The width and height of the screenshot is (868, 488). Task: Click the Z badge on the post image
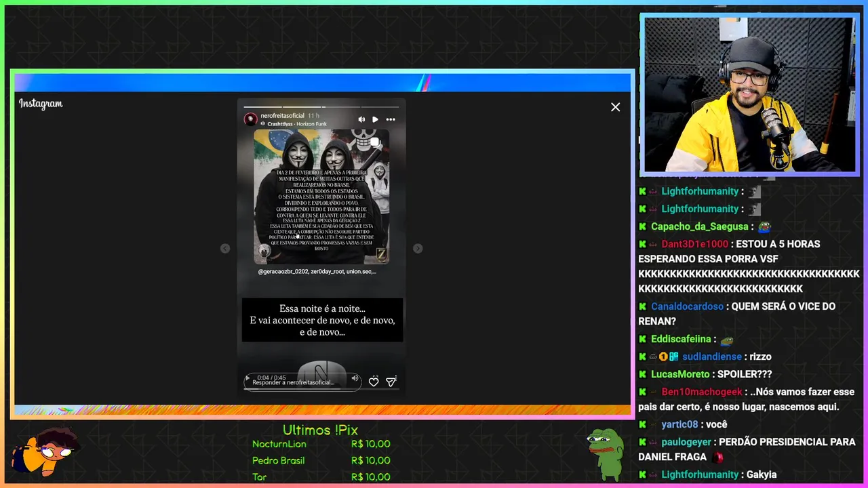(x=381, y=255)
